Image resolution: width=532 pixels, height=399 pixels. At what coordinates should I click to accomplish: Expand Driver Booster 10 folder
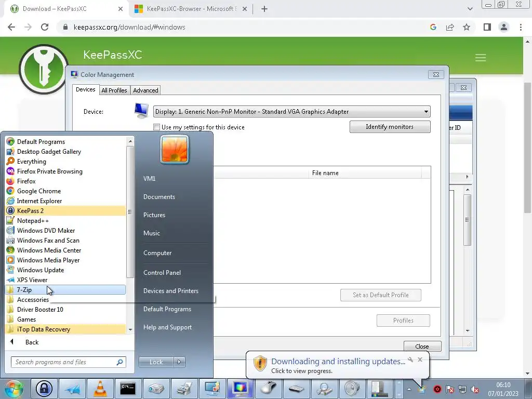pos(65,310)
